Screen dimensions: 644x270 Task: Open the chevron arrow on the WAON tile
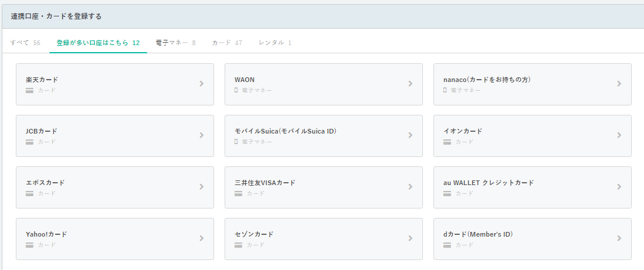coord(410,83)
